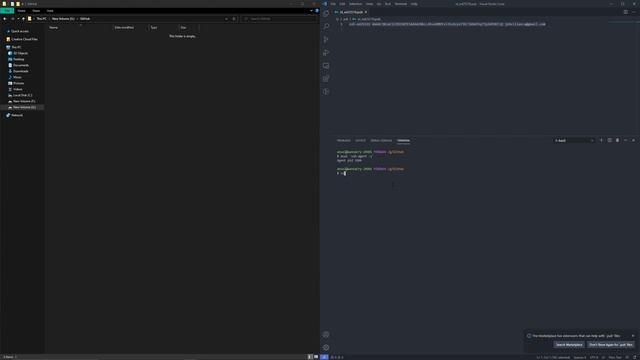This screenshot has height=360, width=640.
Task: Click Don't Show Again for .pub files
Action: tap(611, 344)
